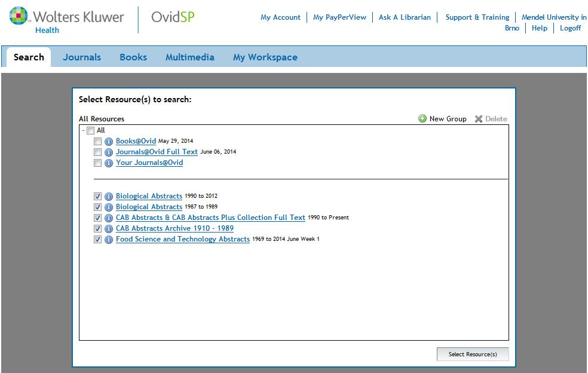Click the 'Health' text under the logo
The image size is (588, 373).
pos(47,30)
